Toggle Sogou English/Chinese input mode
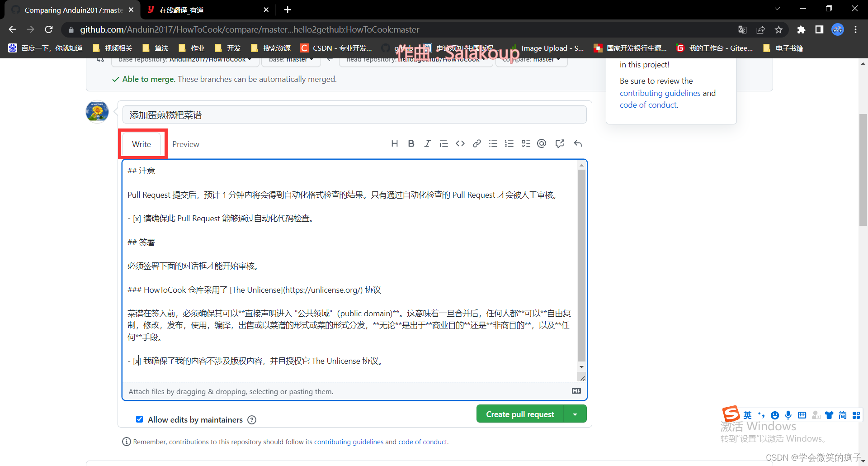Image resolution: width=868 pixels, height=466 pixels. [748, 415]
